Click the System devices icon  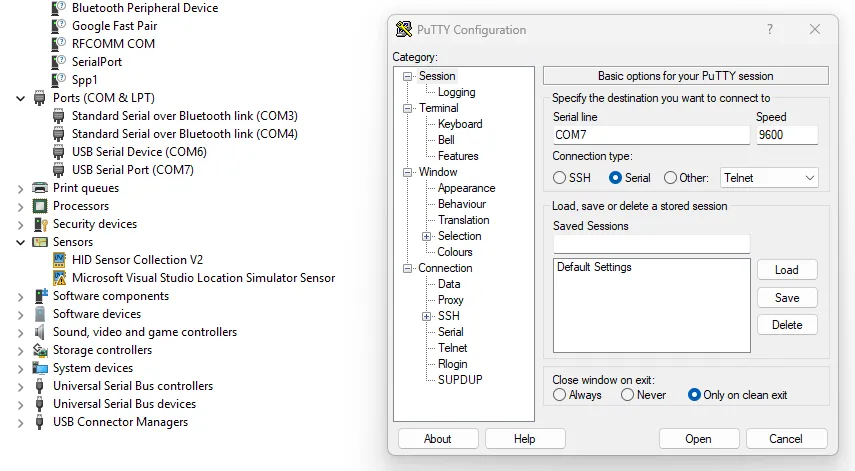[40, 368]
